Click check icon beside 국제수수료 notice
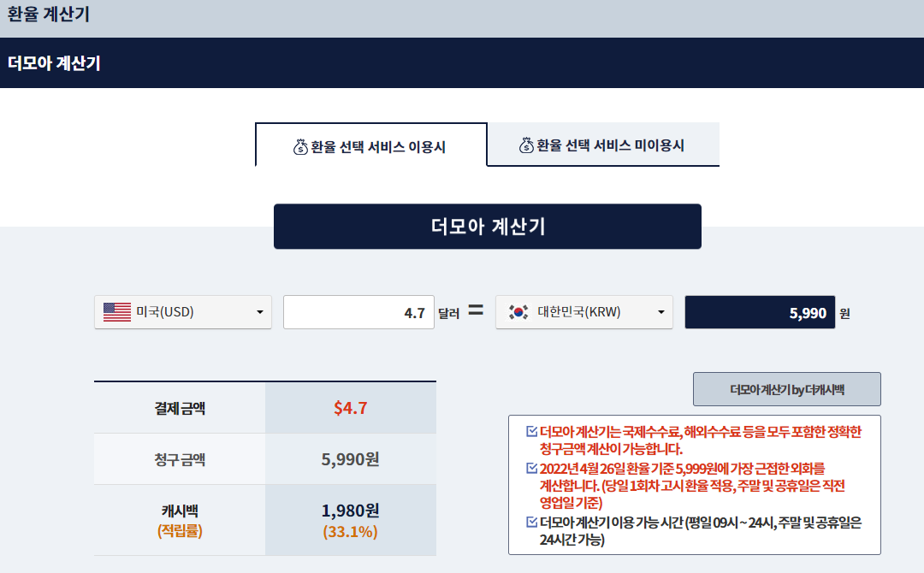The image size is (924, 573). (531, 432)
